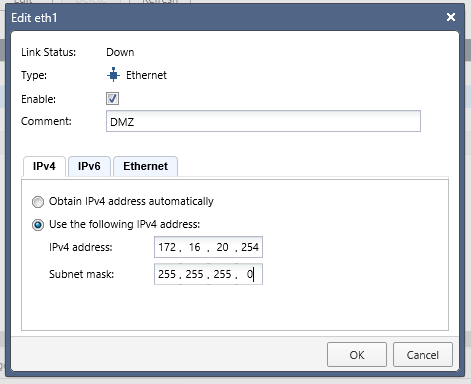Focus the Comment field containing DMZ
The height and width of the screenshot is (384, 471).
click(263, 121)
